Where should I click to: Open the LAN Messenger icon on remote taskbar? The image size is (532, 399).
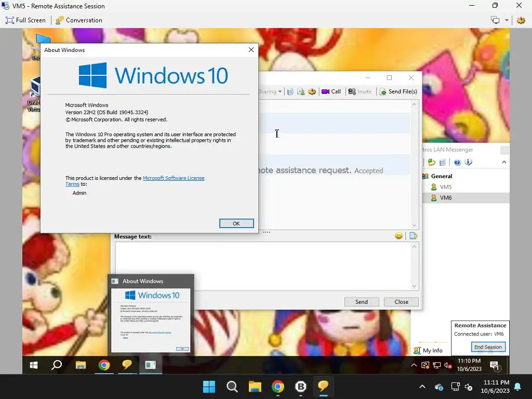pyautogui.click(x=127, y=365)
